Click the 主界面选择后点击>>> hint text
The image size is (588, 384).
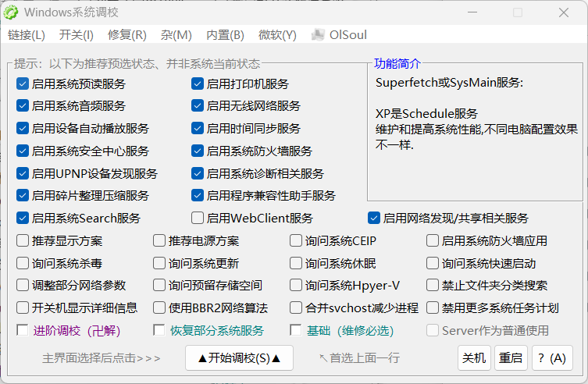pos(102,357)
